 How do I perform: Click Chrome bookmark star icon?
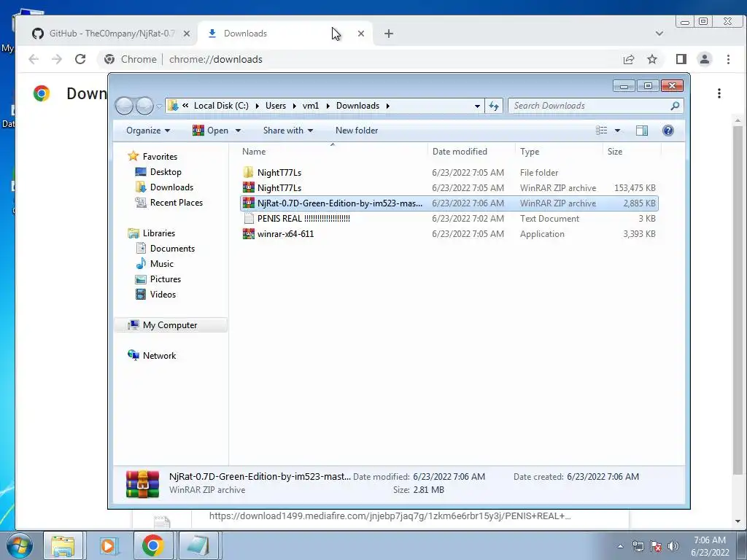coord(651,59)
